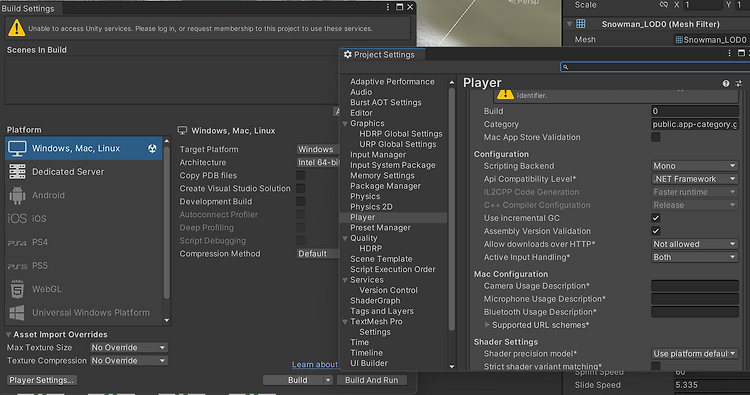Enable Create Visual Studio Solution checkbox

click(300, 188)
